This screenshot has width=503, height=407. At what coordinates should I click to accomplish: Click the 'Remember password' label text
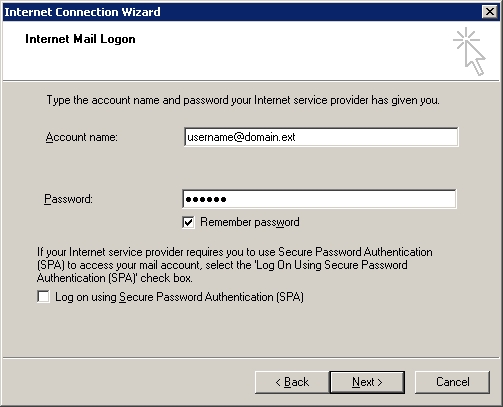(250, 222)
